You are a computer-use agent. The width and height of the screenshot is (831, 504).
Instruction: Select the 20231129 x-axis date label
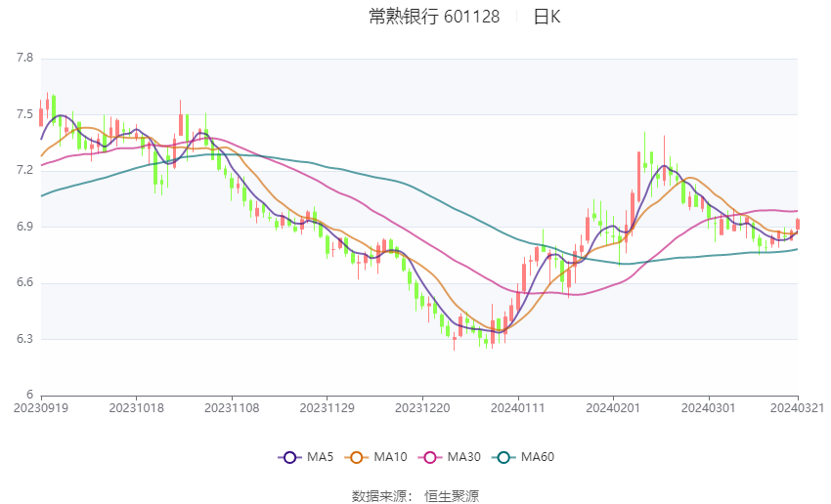[327, 408]
